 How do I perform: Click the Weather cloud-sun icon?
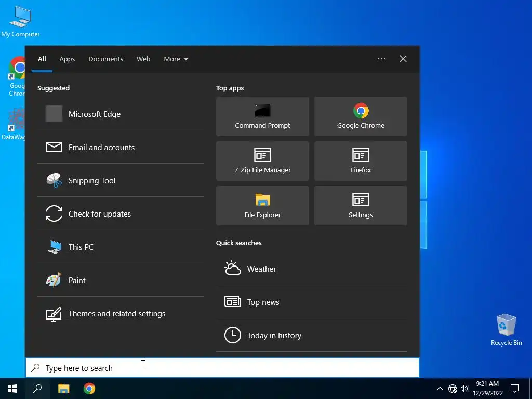click(233, 268)
